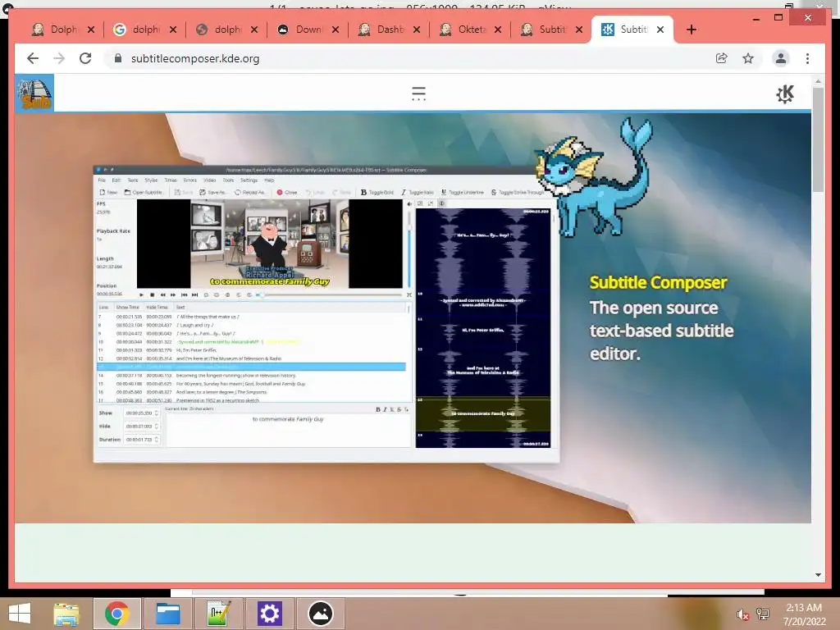This screenshot has height=630, width=840.
Task: Close the inactive Subtit tab
Action: (x=579, y=30)
